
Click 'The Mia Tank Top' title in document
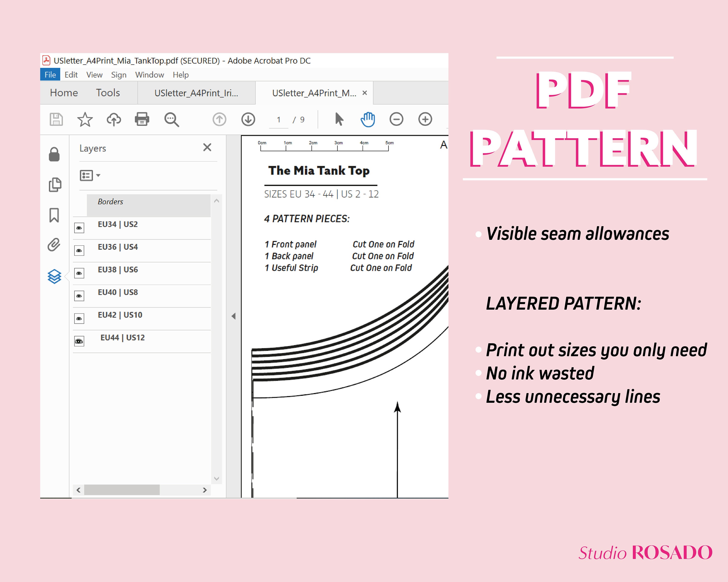pyautogui.click(x=319, y=171)
